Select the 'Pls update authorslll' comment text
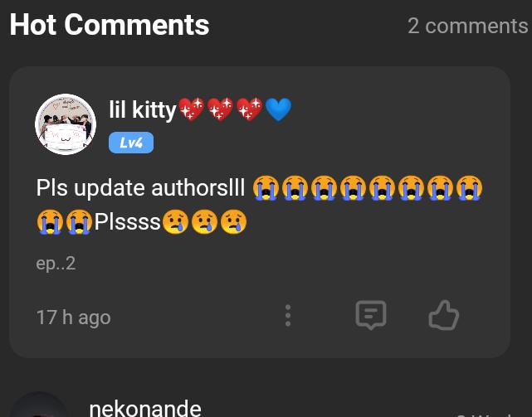The image size is (532, 417). [140, 187]
